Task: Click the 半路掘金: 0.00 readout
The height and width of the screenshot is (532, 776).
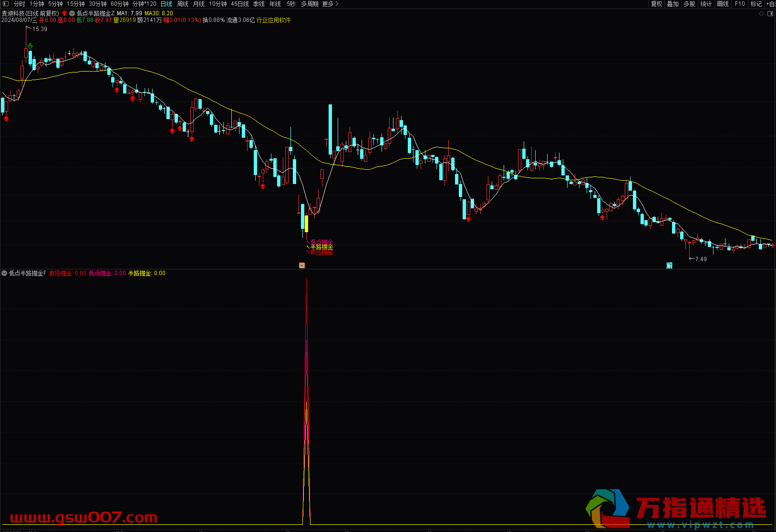Action: click(x=147, y=273)
